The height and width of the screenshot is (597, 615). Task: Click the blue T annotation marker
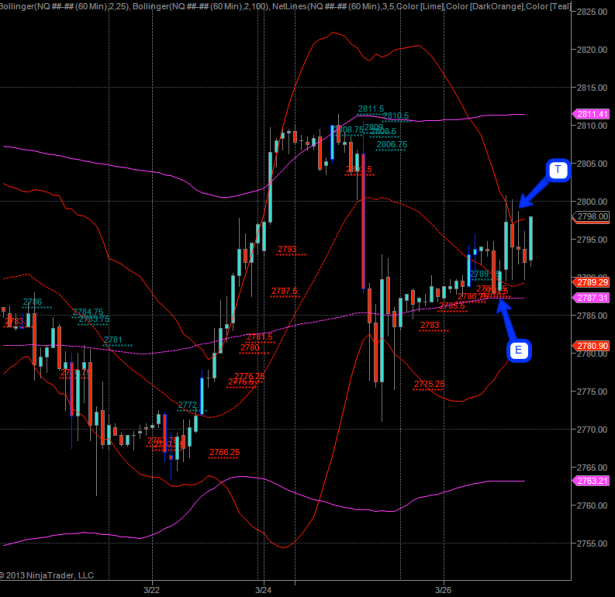[558, 171]
